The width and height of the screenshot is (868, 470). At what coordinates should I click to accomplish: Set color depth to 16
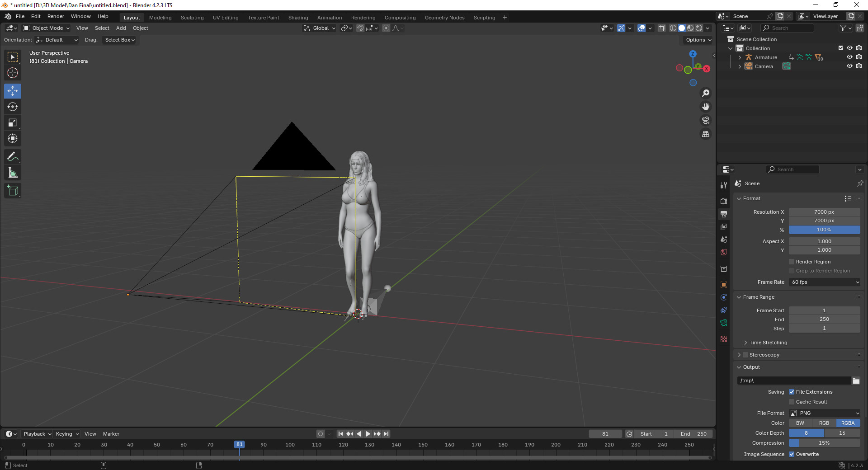tap(842, 433)
